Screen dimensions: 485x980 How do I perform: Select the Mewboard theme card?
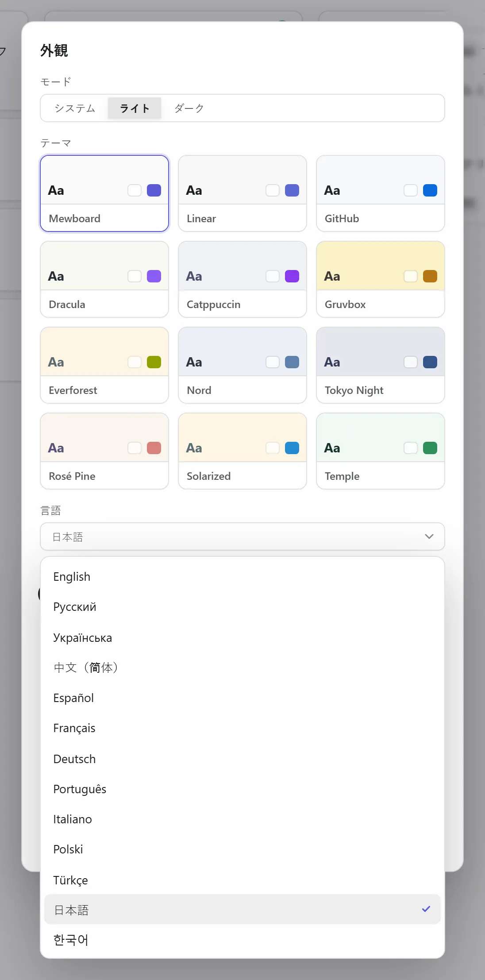click(104, 193)
